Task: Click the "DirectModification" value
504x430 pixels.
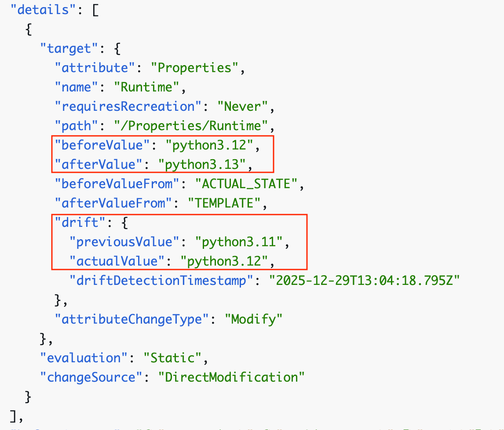Action: click(x=231, y=377)
